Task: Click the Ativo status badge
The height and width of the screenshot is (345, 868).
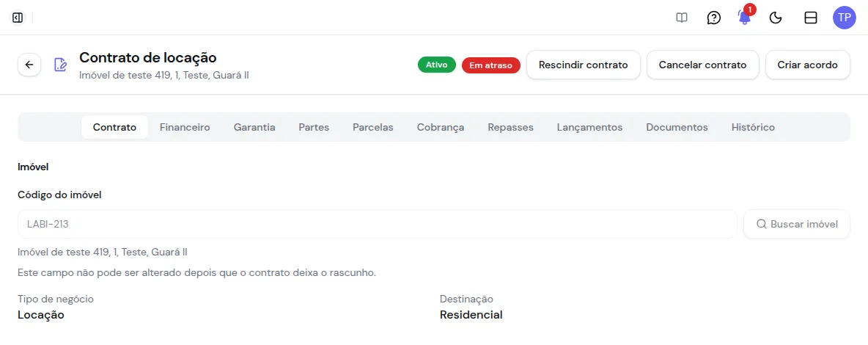Action: click(437, 65)
